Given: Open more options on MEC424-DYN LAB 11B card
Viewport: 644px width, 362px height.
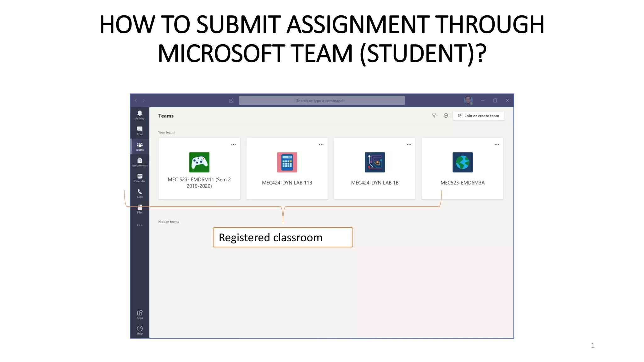Looking at the screenshot, I should click(x=321, y=145).
